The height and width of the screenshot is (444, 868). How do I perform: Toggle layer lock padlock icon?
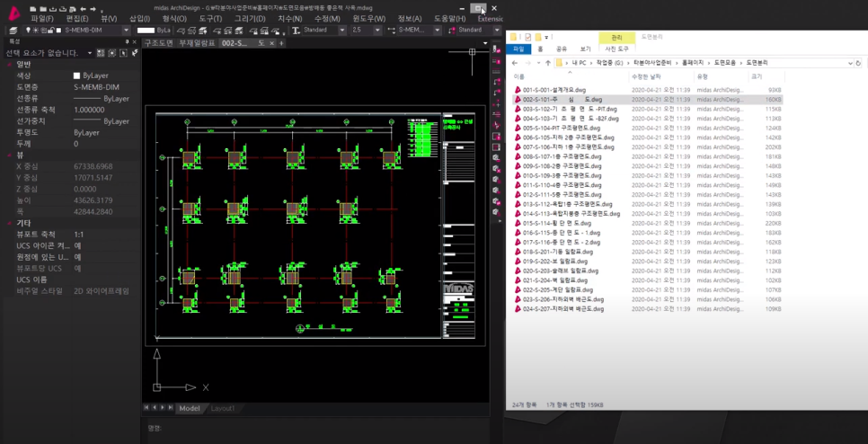[50, 30]
